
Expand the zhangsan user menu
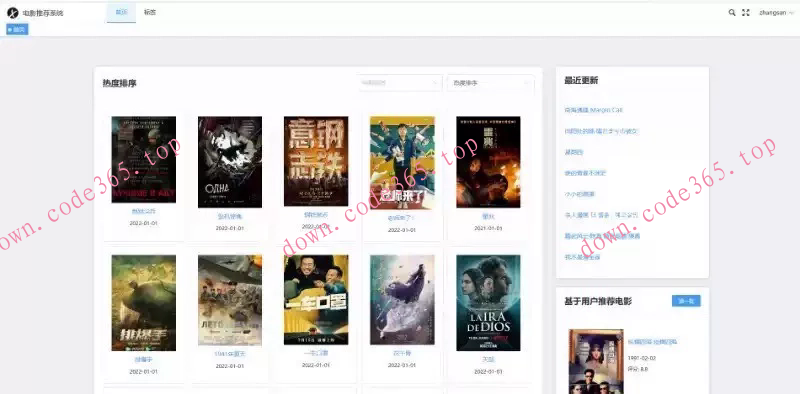pos(776,13)
